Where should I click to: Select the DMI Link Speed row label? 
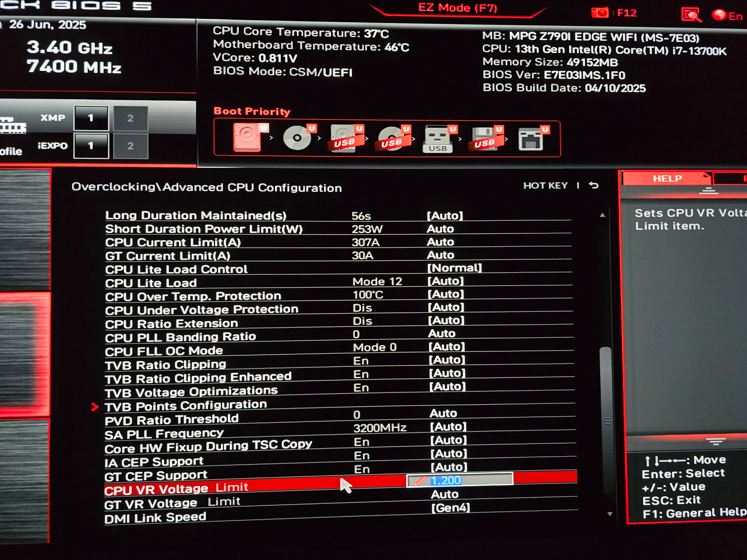(x=155, y=517)
